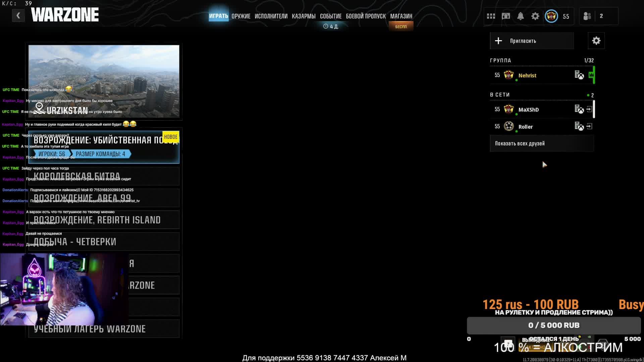This screenshot has height=362, width=644.
Task: Open the party settings gear next to Пригласить
Action: pyautogui.click(x=596, y=41)
